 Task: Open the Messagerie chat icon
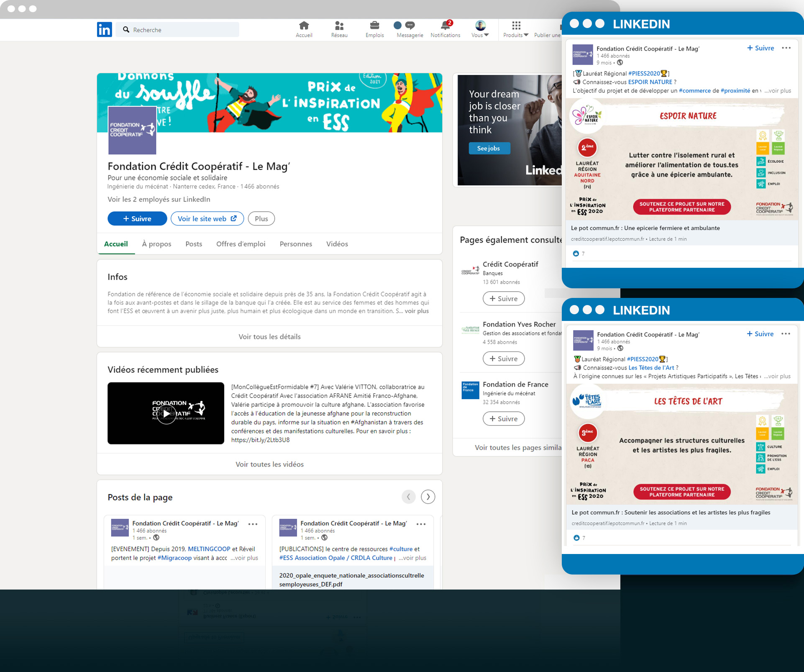tap(410, 29)
